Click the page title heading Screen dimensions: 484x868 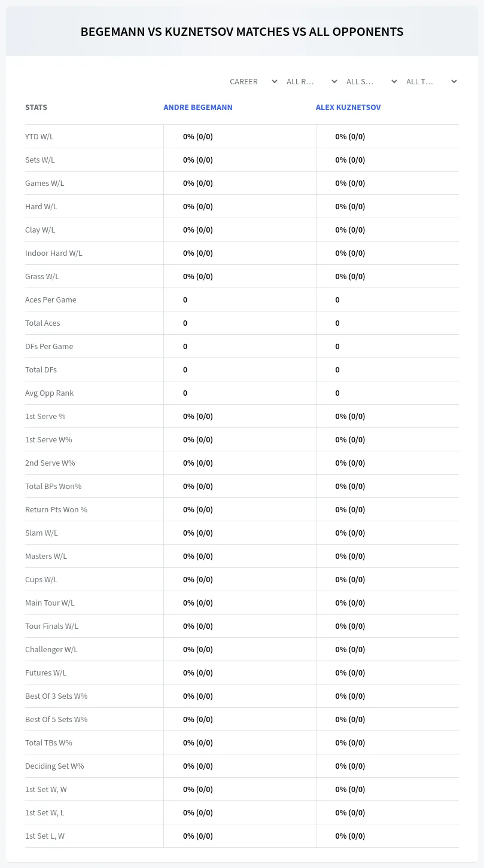(242, 32)
